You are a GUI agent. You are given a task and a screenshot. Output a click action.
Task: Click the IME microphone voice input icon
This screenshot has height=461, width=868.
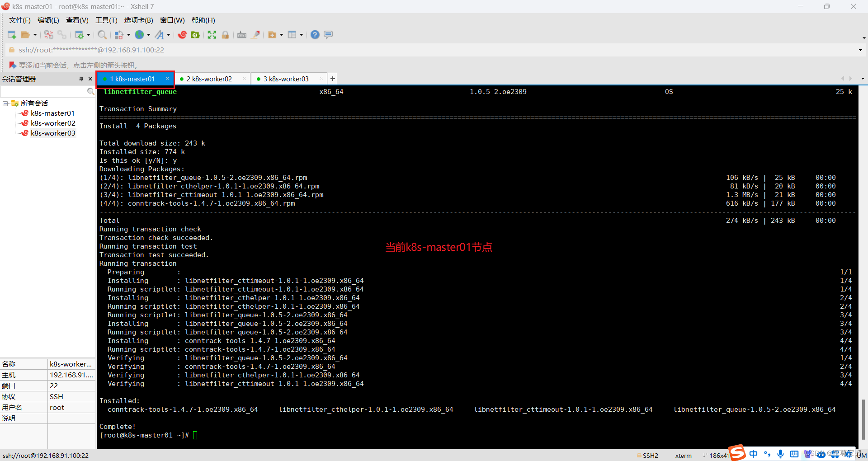click(781, 454)
